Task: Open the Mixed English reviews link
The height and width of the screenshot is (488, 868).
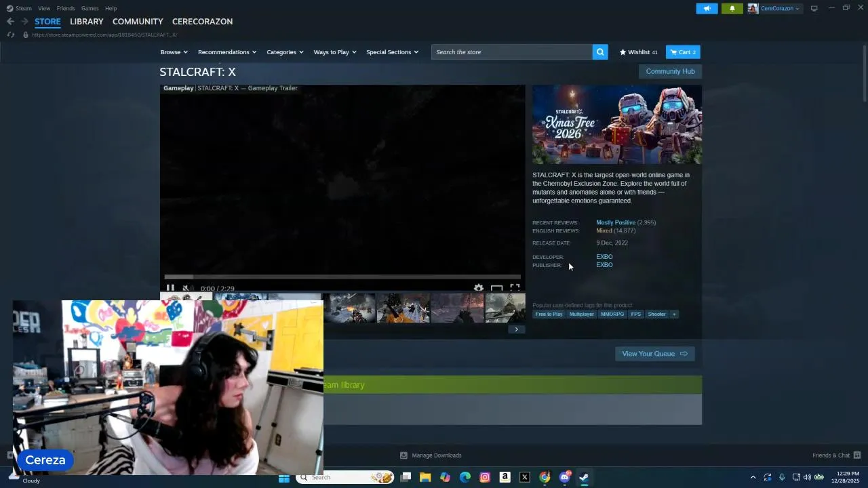Action: pyautogui.click(x=604, y=230)
